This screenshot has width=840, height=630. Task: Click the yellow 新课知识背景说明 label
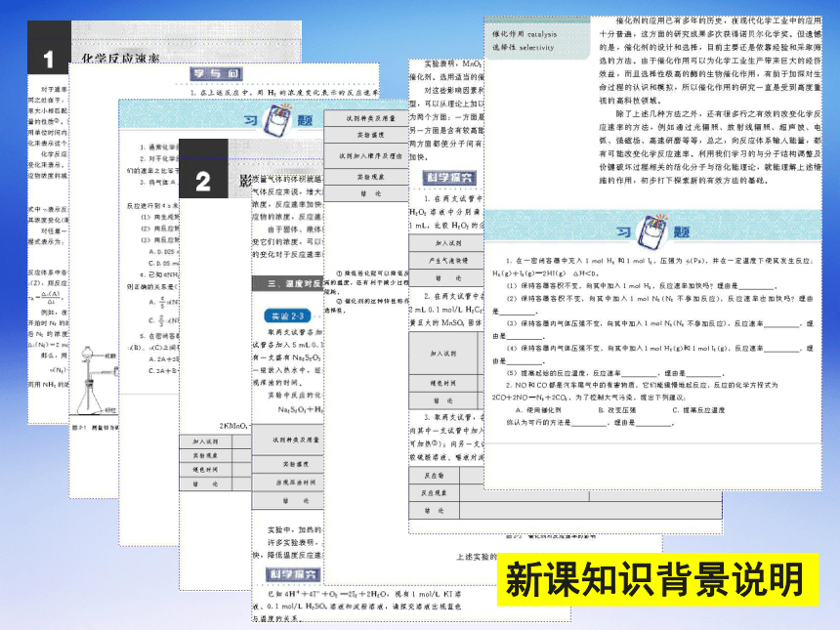[658, 579]
